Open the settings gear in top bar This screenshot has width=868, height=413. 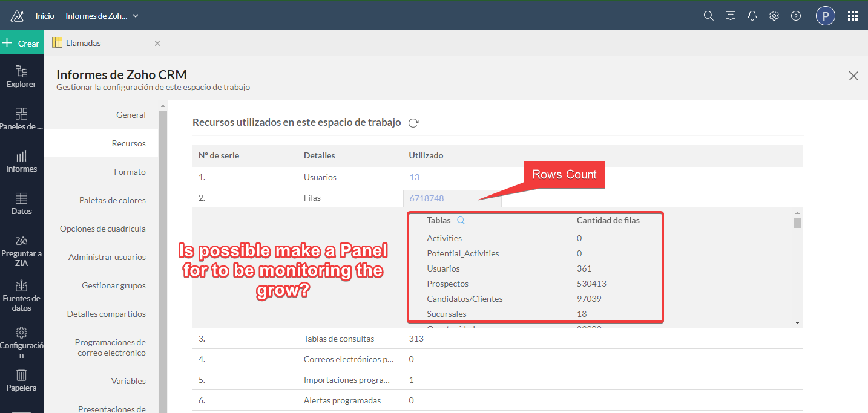tap(774, 16)
